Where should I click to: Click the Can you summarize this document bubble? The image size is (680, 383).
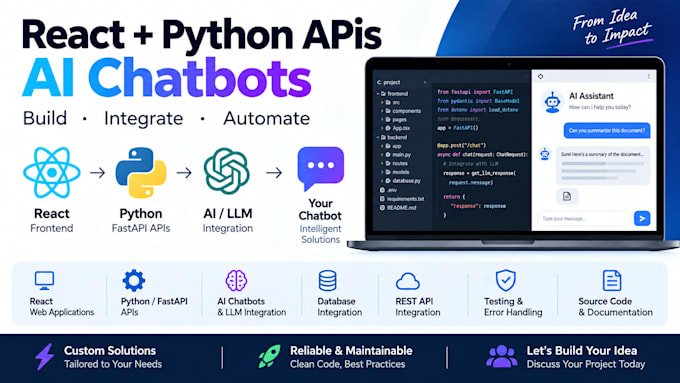tap(607, 131)
